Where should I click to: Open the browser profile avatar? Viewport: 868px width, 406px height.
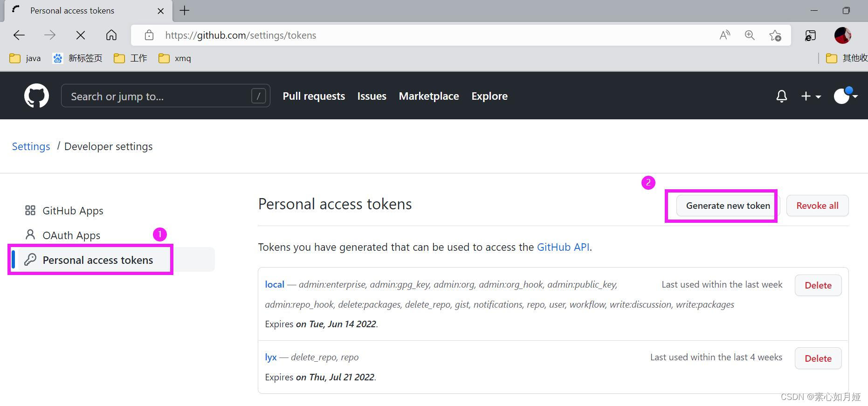(x=843, y=35)
